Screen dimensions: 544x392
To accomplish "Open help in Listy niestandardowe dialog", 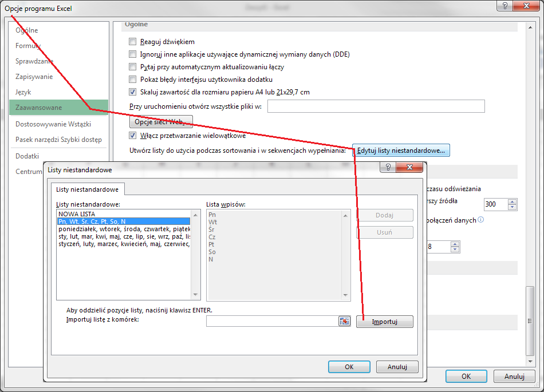I will pos(388,168).
